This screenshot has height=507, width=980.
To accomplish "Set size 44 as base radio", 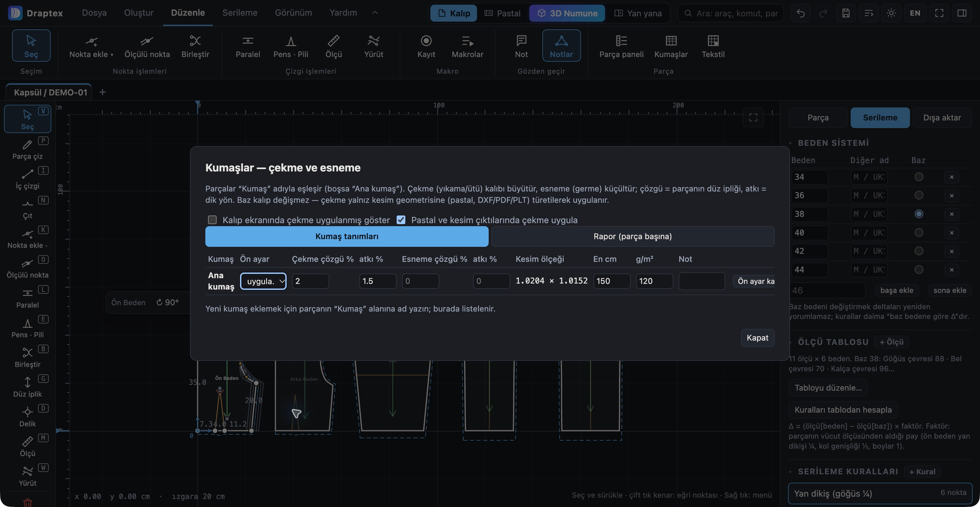I will point(919,270).
